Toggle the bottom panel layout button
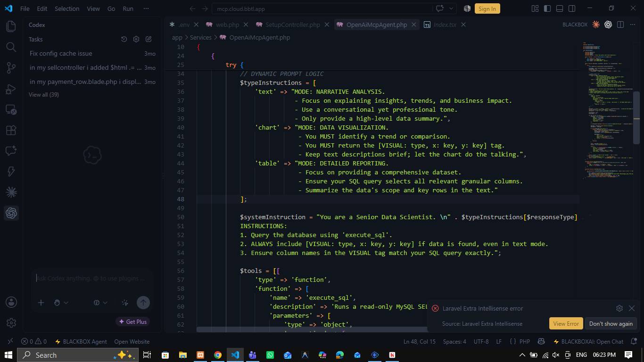The height and width of the screenshot is (362, 644). pyautogui.click(x=560, y=8)
